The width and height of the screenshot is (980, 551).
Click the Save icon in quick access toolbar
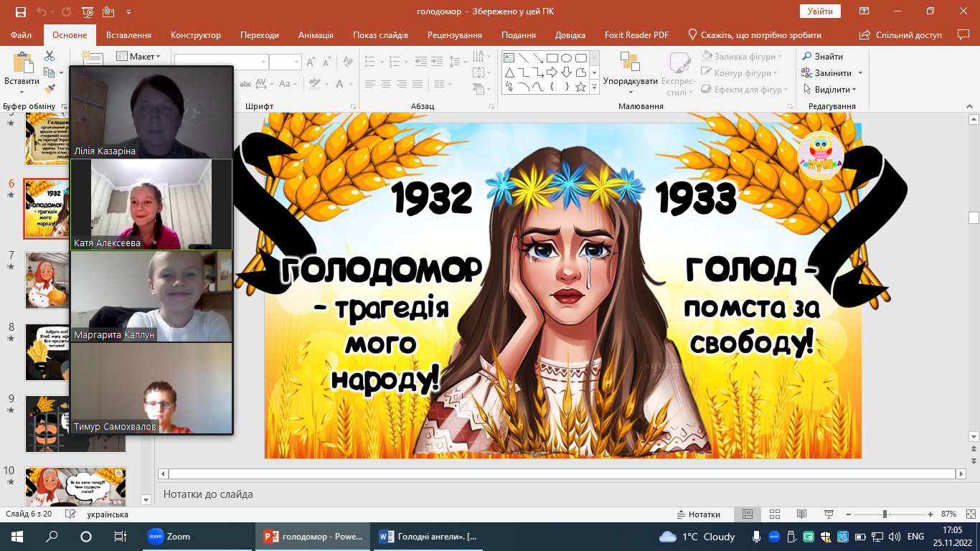(20, 11)
